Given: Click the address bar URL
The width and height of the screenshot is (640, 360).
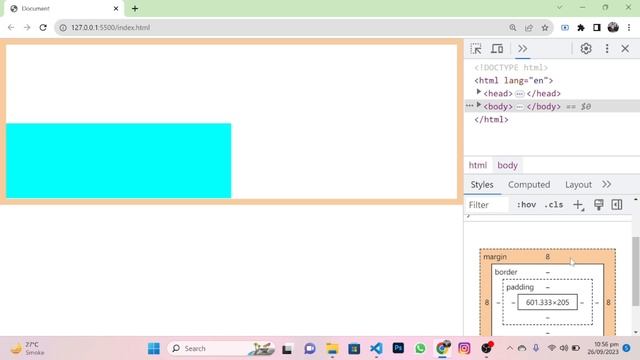Looking at the screenshot, I should (111, 27).
